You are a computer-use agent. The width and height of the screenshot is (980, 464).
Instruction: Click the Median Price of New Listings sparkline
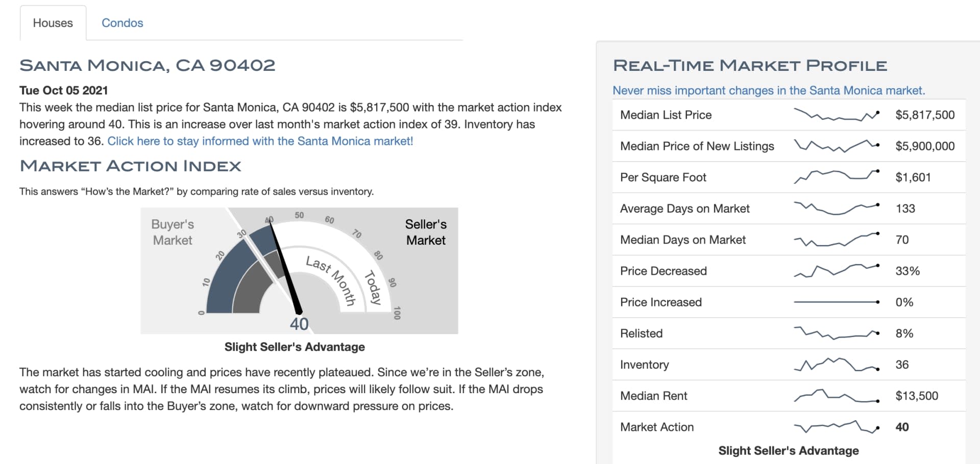pos(837,146)
